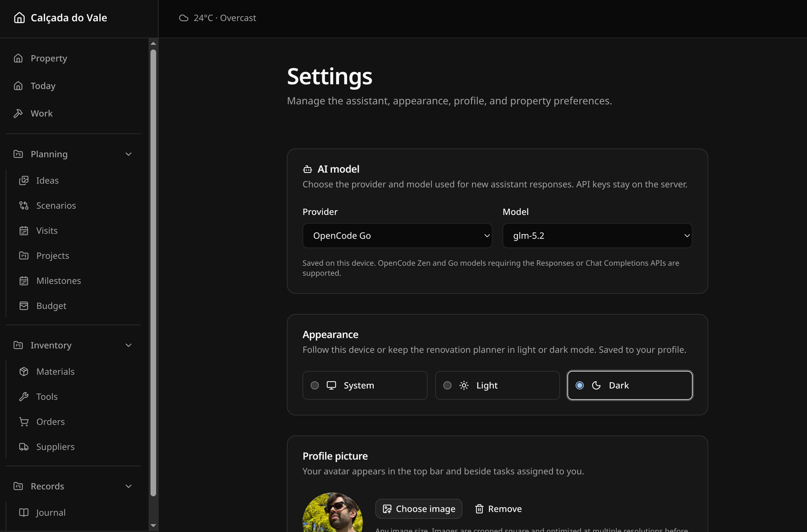807x532 pixels.
Task: Collapse the Records section chevron
Action: pos(129,486)
